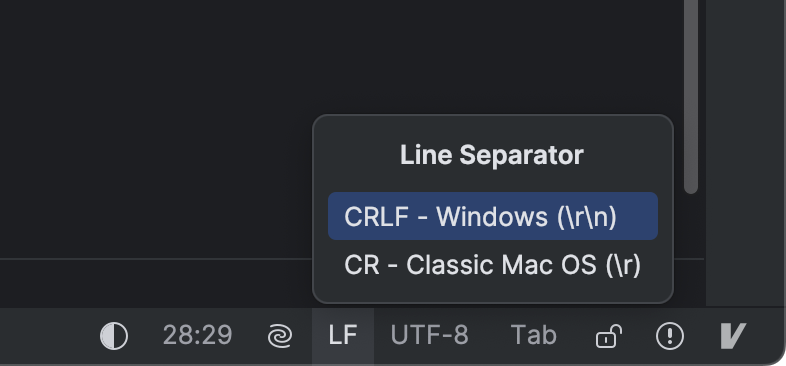This screenshot has width=786, height=366.
Task: Click the half-circle contrast icon in status bar
Action: [x=114, y=336]
